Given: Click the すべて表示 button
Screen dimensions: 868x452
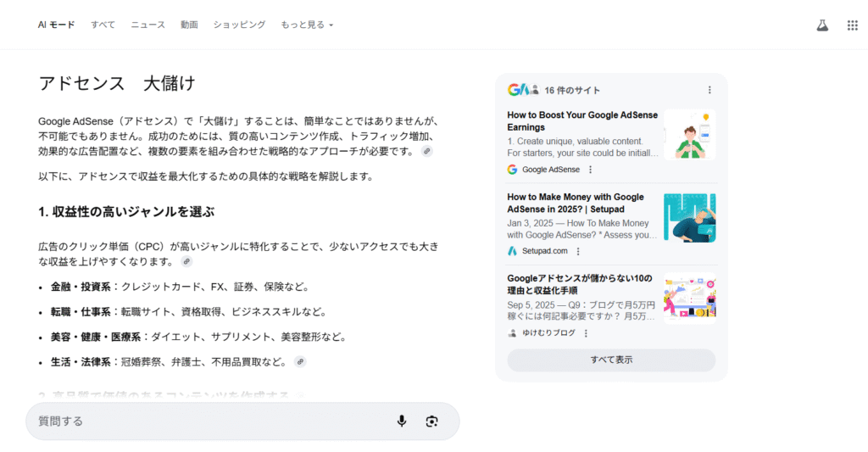Looking at the screenshot, I should 611,360.
